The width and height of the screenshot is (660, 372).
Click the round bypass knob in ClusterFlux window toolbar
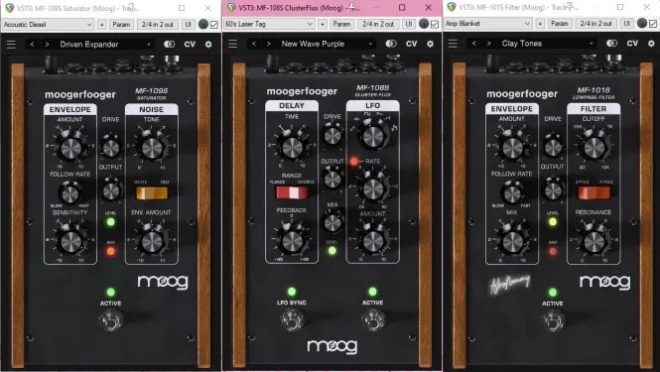[x=424, y=24]
